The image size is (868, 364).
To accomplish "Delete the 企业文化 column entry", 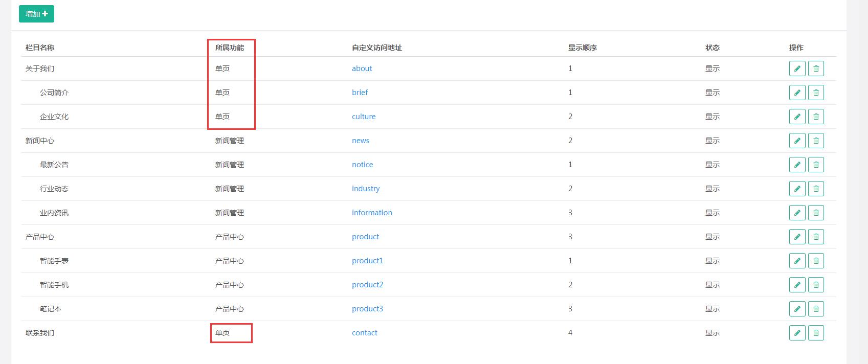I will [x=816, y=117].
